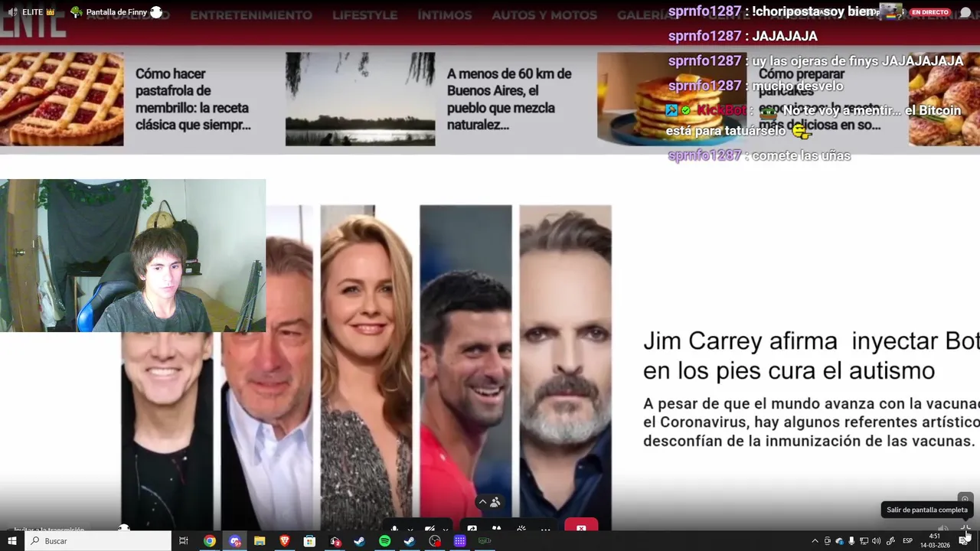Open File Explorer from the taskbar

(260, 541)
